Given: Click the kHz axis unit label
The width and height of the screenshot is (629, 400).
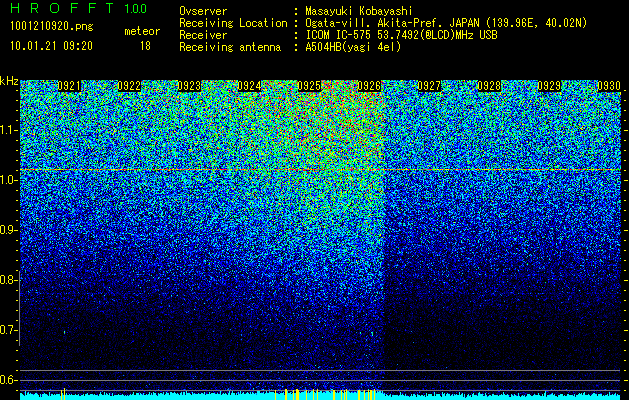Looking at the screenshot, I should click(9, 81).
